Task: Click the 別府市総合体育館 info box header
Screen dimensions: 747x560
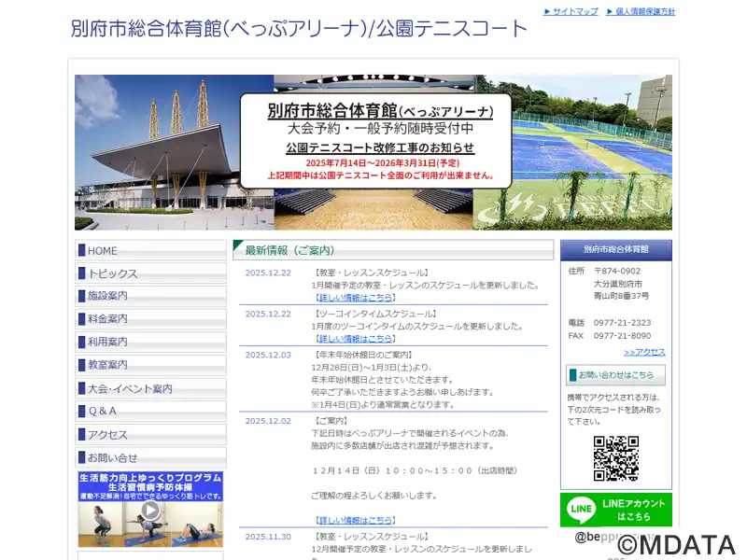Action: [616, 249]
